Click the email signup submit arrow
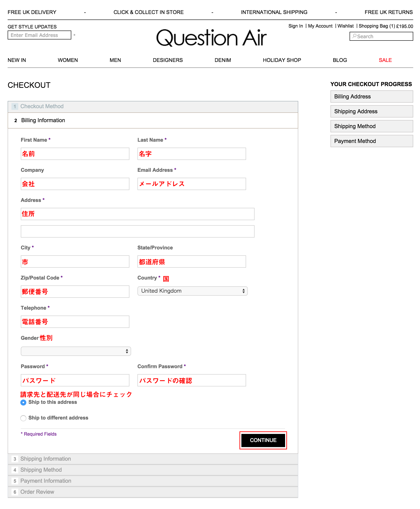Screen dimensions: 420x509 coord(74,35)
